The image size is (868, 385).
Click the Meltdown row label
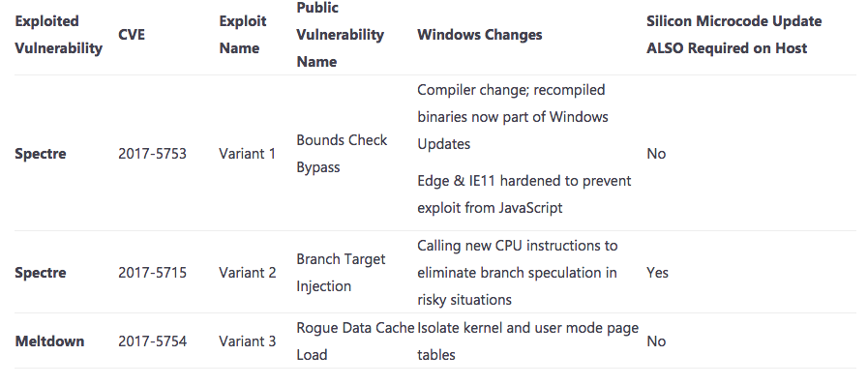tap(49, 341)
